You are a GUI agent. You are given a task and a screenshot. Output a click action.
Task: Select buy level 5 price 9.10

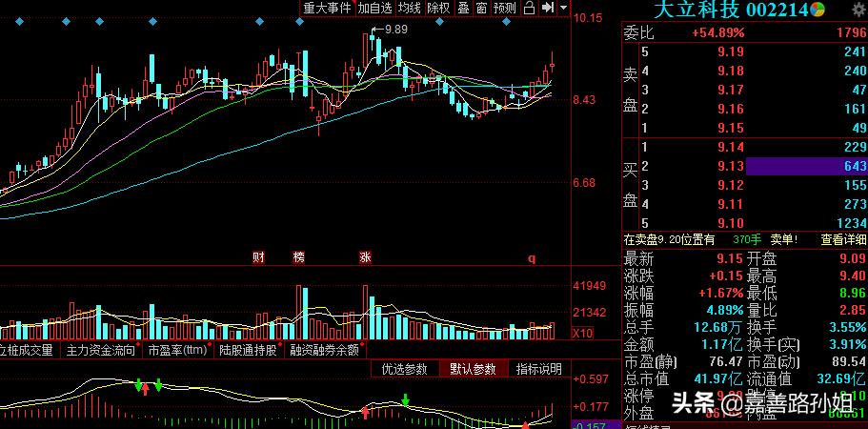point(731,223)
